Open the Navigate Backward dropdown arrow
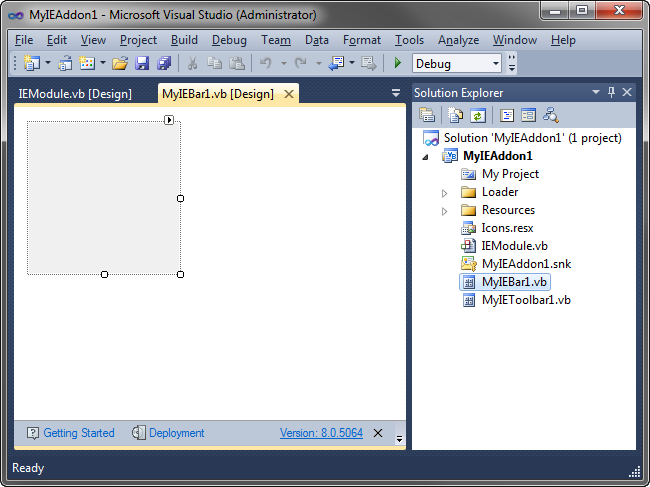 [x=352, y=63]
